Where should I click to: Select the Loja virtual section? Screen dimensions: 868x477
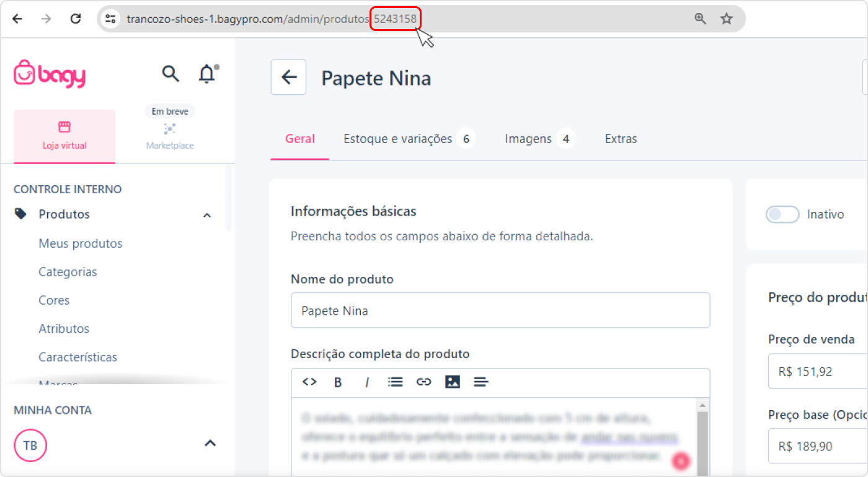(64, 136)
